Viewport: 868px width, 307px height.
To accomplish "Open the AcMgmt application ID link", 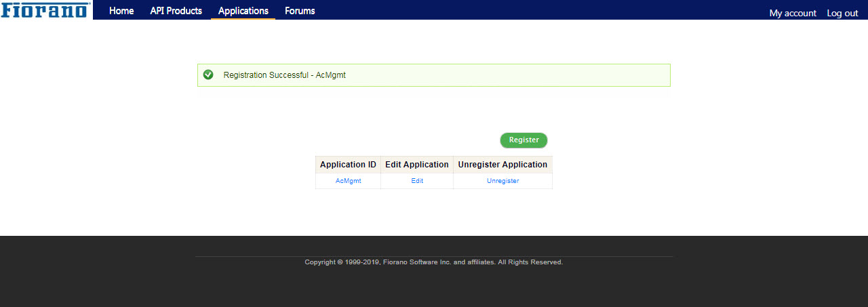I will (x=349, y=181).
